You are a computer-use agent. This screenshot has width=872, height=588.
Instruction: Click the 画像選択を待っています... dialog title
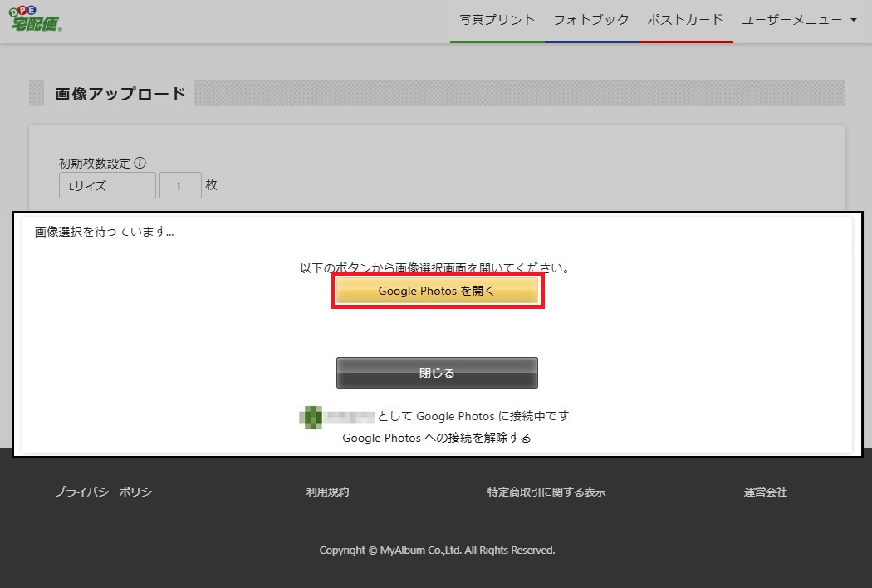(105, 232)
